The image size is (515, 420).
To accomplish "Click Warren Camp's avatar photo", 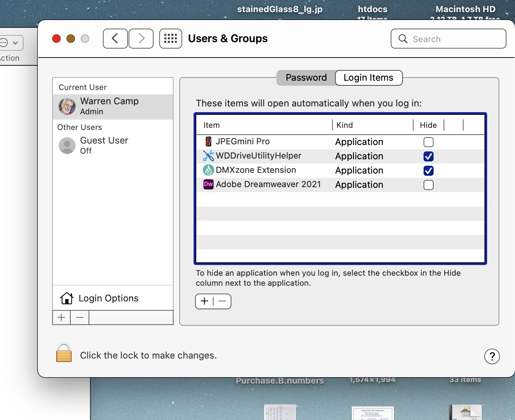I will pyautogui.click(x=67, y=106).
